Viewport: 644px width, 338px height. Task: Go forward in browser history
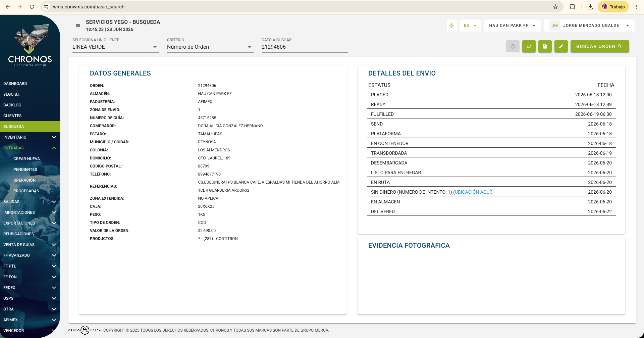coord(20,7)
